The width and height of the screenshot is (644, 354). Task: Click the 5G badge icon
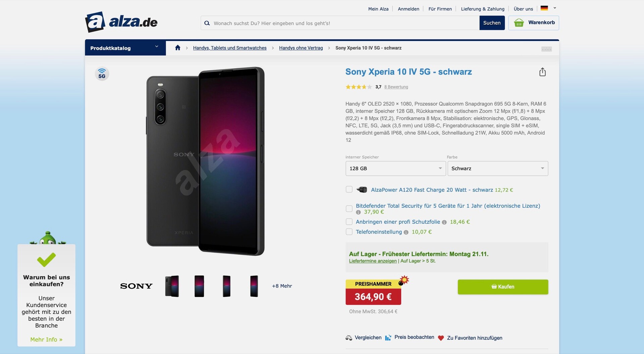point(102,74)
